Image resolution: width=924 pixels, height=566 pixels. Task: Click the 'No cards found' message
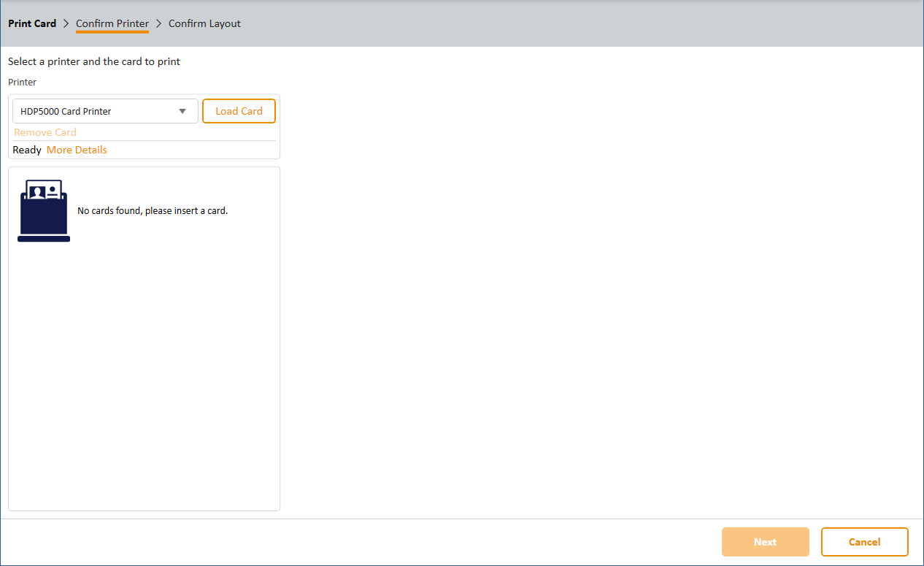pos(153,211)
